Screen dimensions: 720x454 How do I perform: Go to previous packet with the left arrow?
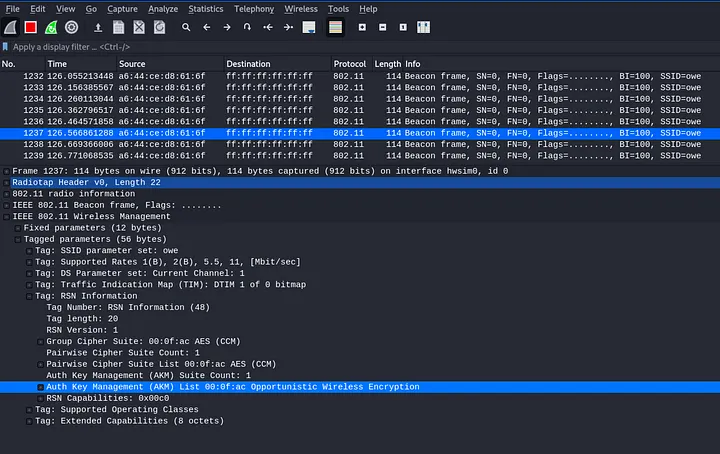point(207,27)
